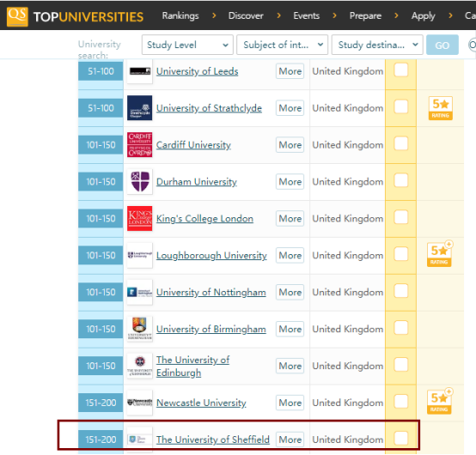The image size is (476, 455).
Task: Open Cardiff University link
Action: click(x=193, y=145)
